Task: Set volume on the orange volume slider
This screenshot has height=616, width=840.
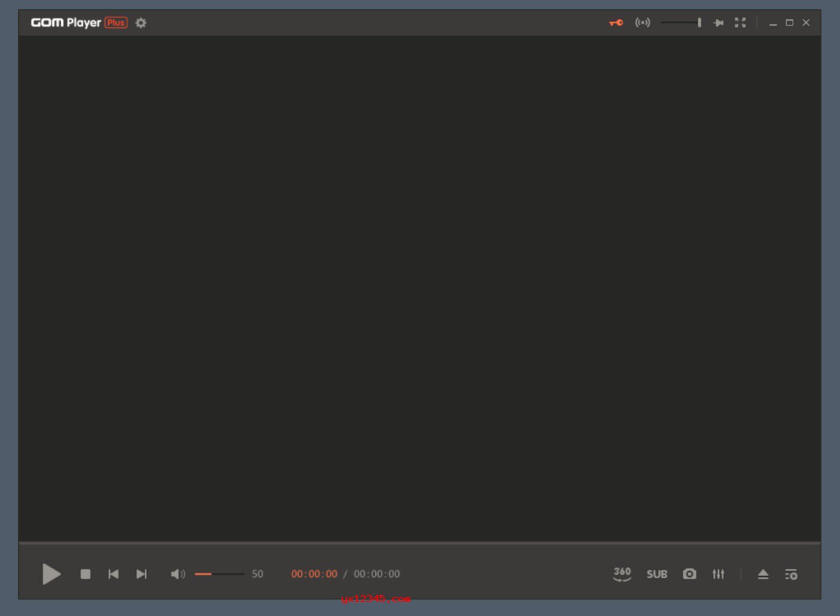Action: click(x=220, y=574)
